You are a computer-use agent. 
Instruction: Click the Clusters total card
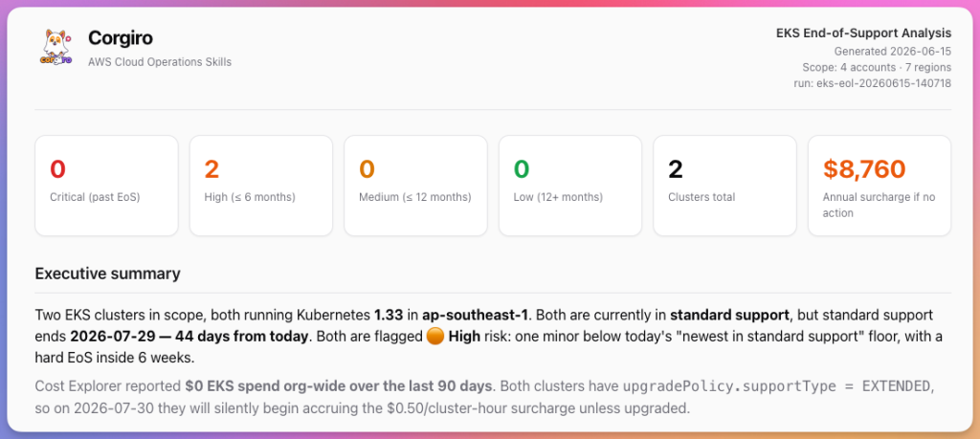click(725, 186)
